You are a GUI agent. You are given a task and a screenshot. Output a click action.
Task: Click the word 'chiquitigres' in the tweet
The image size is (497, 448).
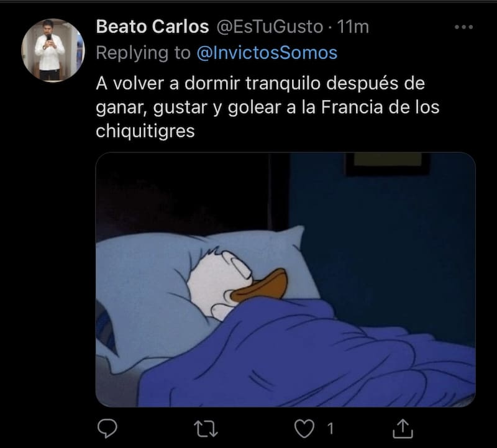click(145, 131)
